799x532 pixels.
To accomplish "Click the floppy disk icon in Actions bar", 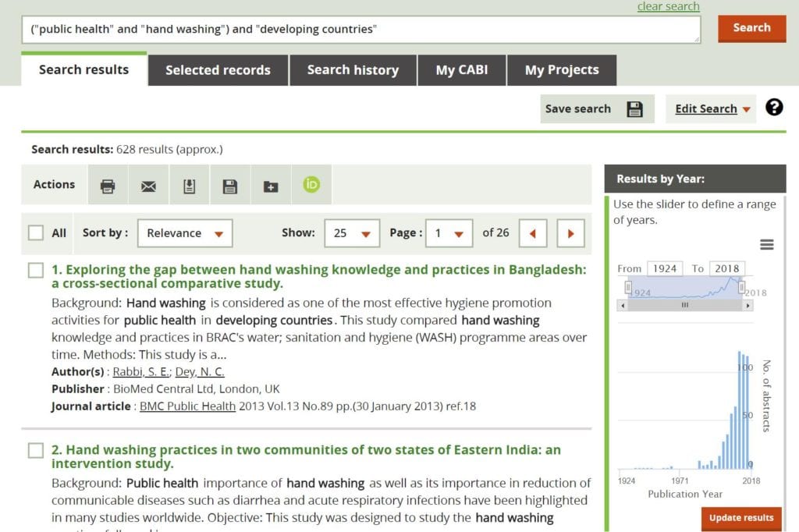I will [x=230, y=186].
